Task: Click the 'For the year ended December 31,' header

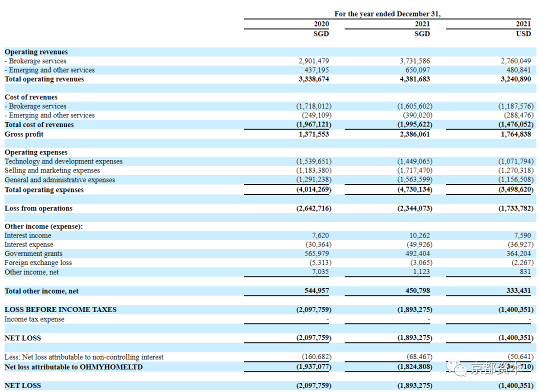Action: [387, 14]
